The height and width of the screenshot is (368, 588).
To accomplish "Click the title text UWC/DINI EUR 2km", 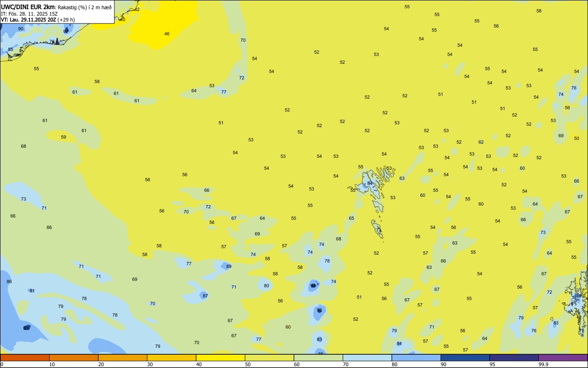I will (28, 7).
